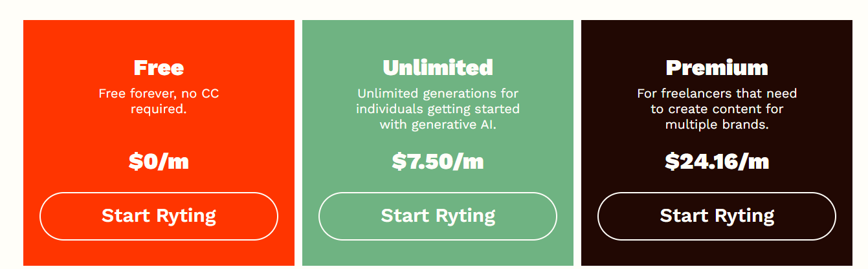Select the Unlimited plan heading
Viewport: 868px width, 269px height.
438,67
